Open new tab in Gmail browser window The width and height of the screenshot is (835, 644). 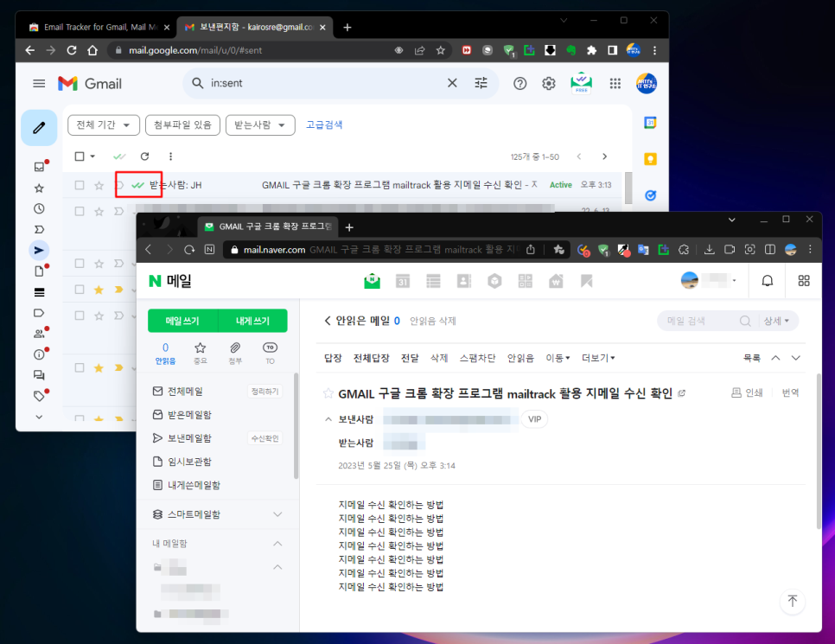347,27
